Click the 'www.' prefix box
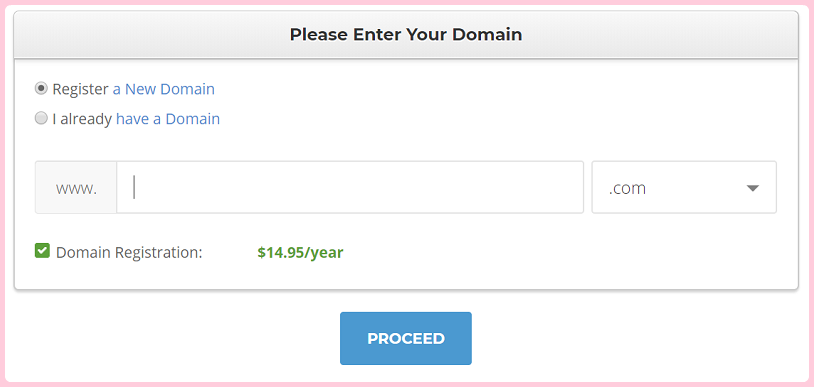The width and height of the screenshot is (814, 387). 76,187
